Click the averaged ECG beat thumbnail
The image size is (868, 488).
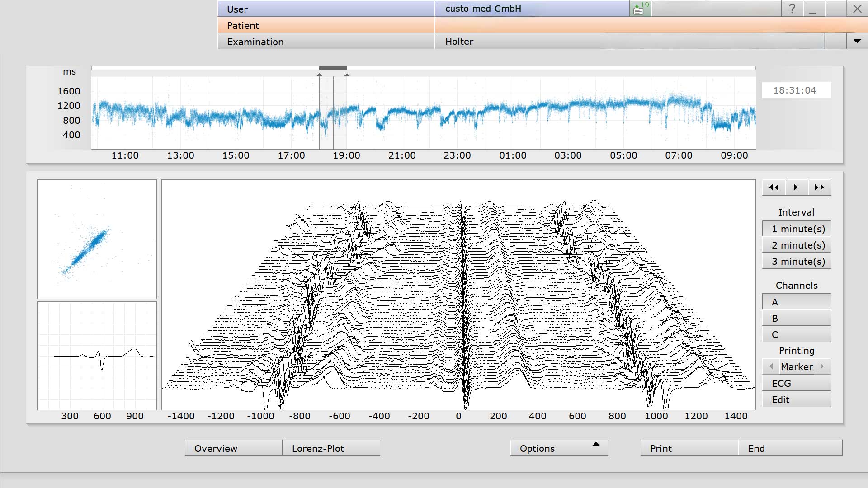click(x=97, y=356)
